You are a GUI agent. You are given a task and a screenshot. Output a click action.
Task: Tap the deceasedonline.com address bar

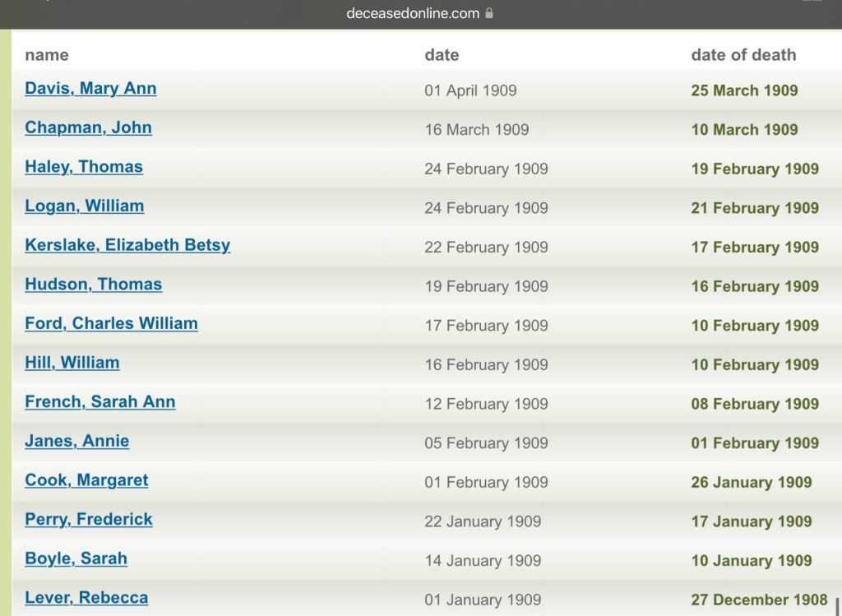point(412,13)
